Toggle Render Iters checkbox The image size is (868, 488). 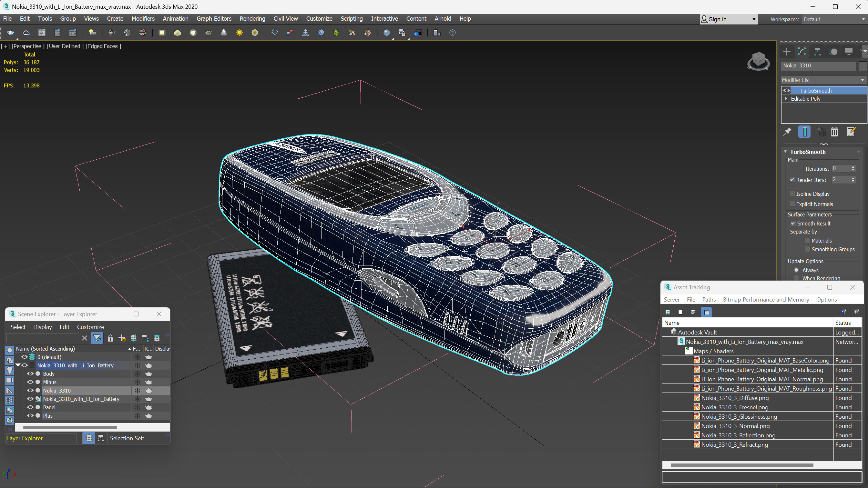(792, 180)
